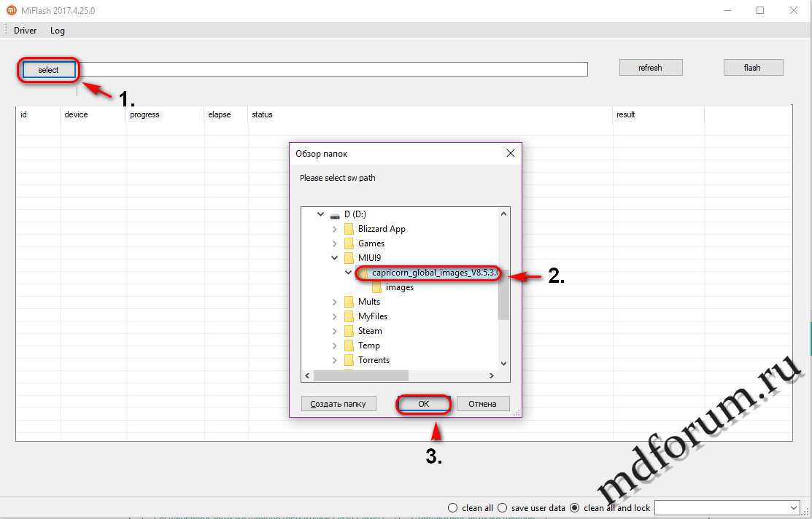The height and width of the screenshot is (519, 812).
Task: Collapse the capricorn_global_images folder
Action: [349, 272]
